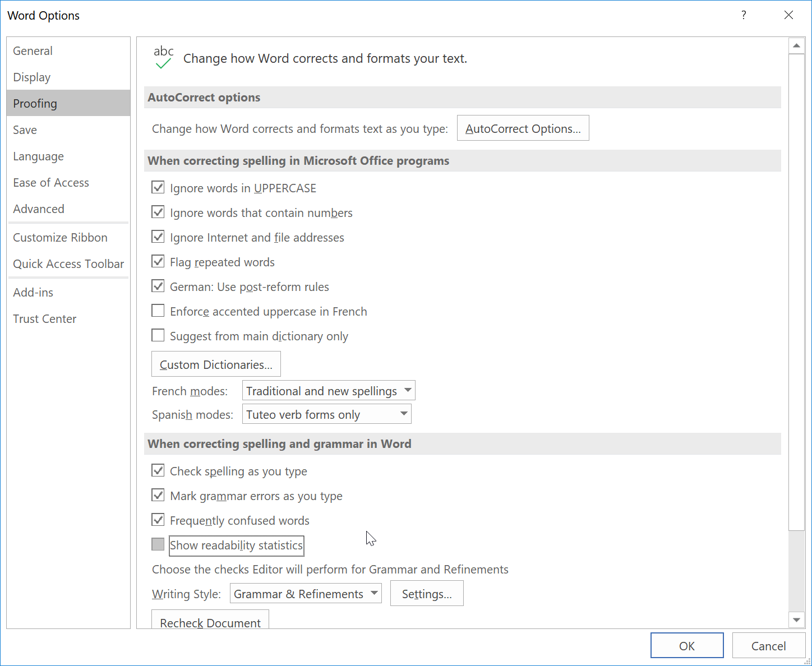This screenshot has width=812, height=666.
Task: Open Quick Access Toolbar settings
Action: pyautogui.click(x=68, y=263)
